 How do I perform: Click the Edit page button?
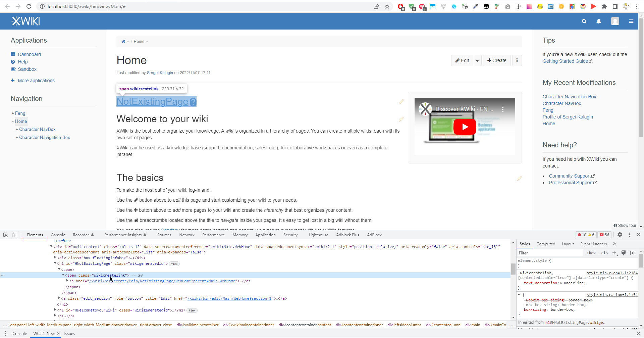(462, 60)
